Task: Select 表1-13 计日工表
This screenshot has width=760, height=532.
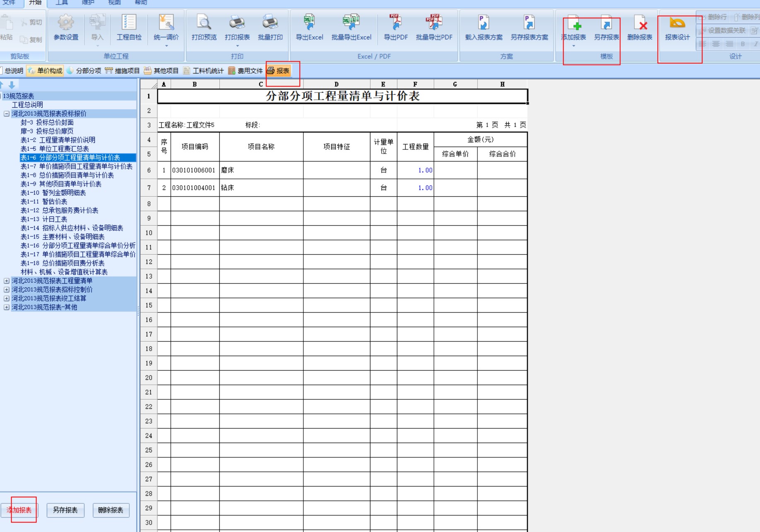Action: pyautogui.click(x=44, y=219)
